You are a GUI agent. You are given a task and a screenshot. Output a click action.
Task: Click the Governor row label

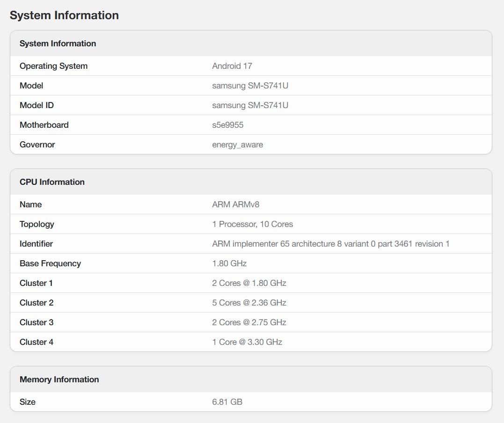pyautogui.click(x=37, y=145)
